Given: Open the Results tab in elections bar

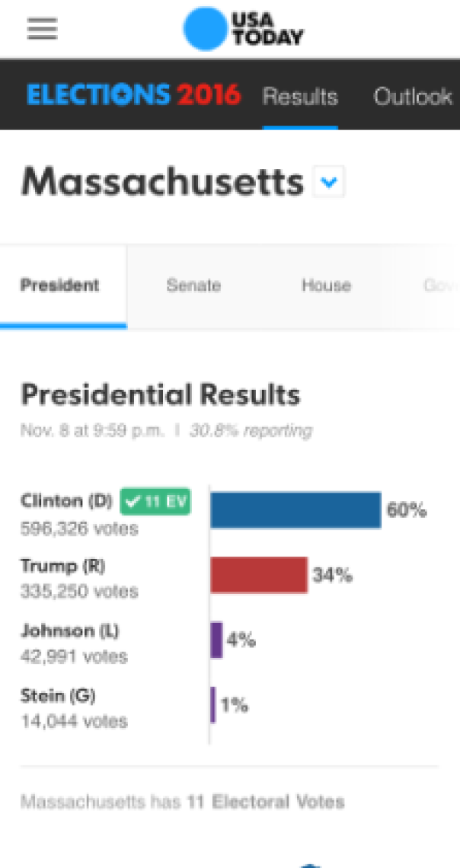Looking at the screenshot, I should click(300, 97).
